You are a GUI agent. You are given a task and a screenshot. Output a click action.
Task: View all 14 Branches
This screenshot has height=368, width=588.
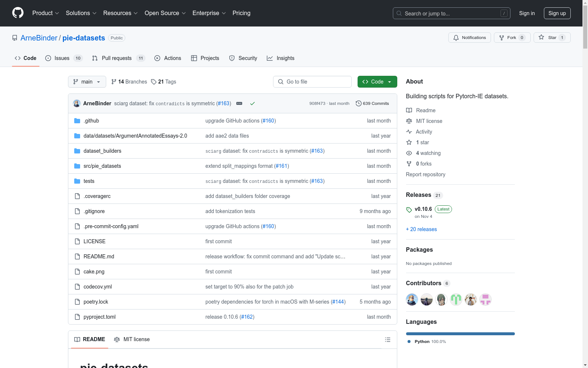coord(129,82)
